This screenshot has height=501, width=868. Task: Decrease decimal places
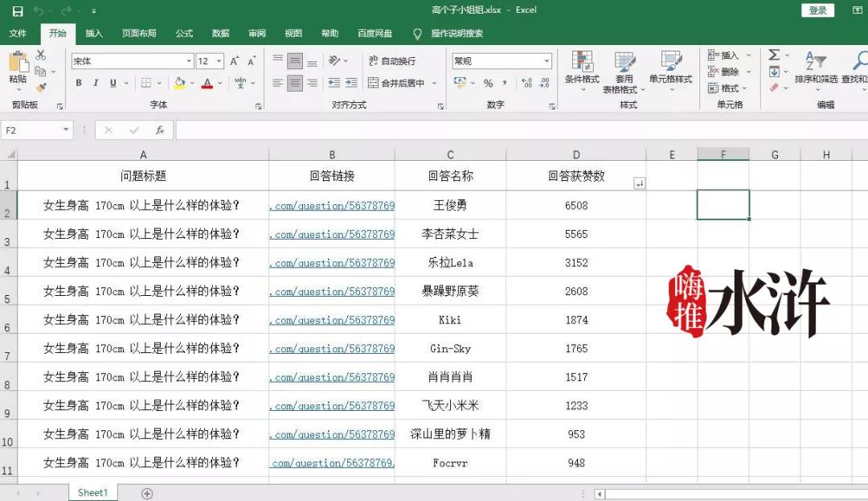coord(544,83)
